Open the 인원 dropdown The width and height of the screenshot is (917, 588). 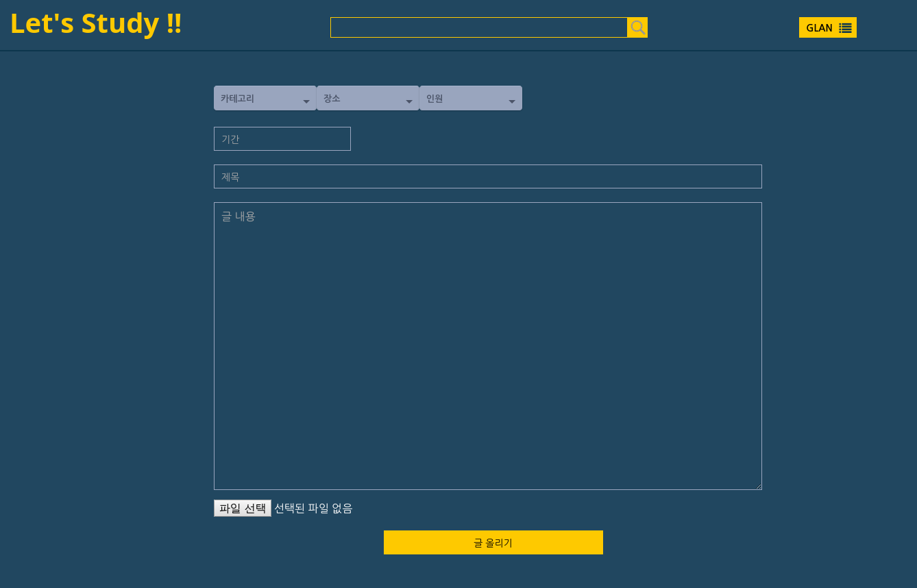470,98
